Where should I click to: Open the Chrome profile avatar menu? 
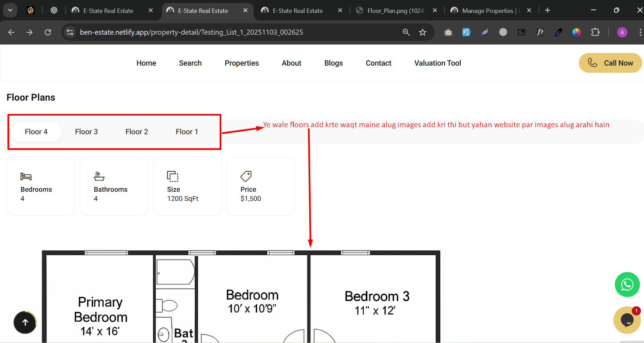pyautogui.click(x=622, y=32)
